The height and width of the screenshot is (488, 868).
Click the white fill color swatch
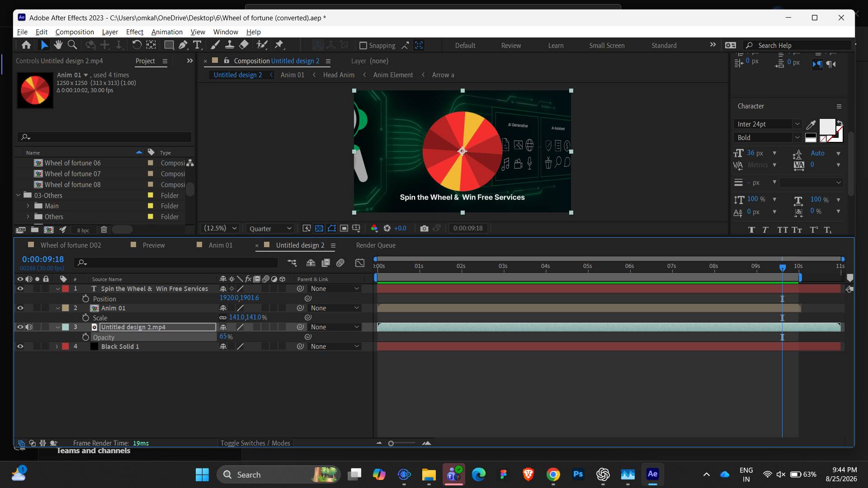(x=827, y=127)
